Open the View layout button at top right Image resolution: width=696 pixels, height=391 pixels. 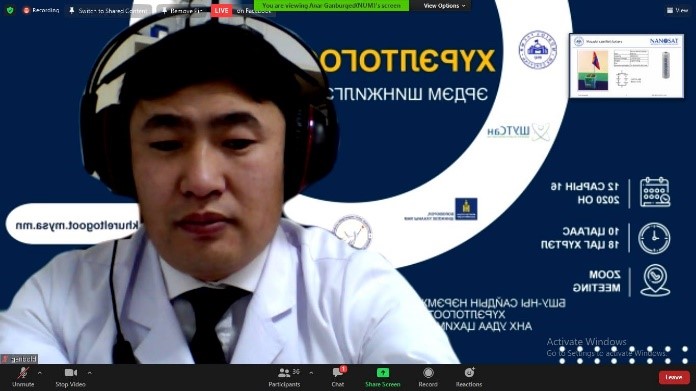pyautogui.click(x=677, y=10)
